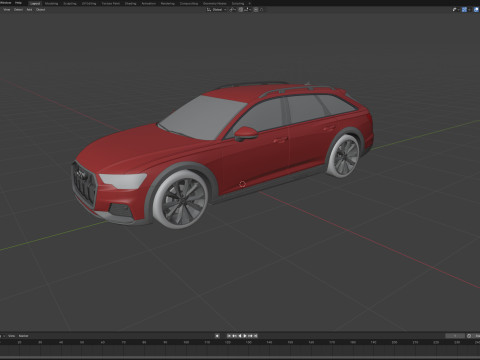Play the animation in reverse

[x=240, y=336]
